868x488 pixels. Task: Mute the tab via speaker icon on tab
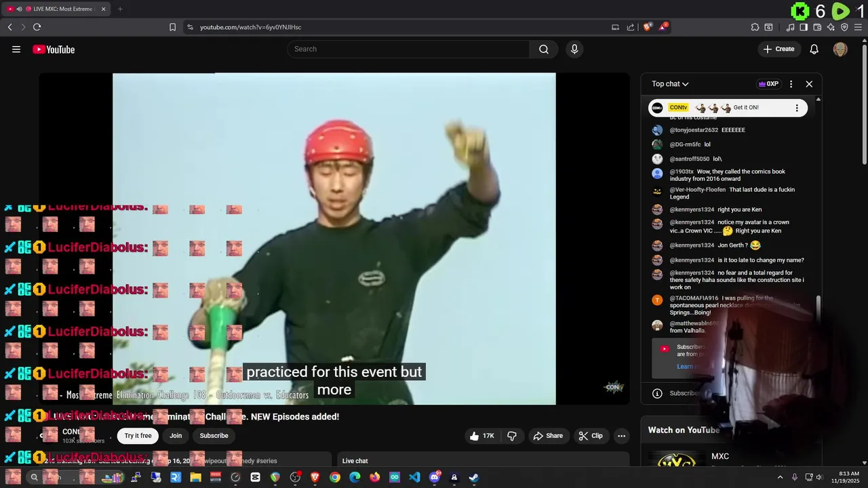(x=19, y=9)
